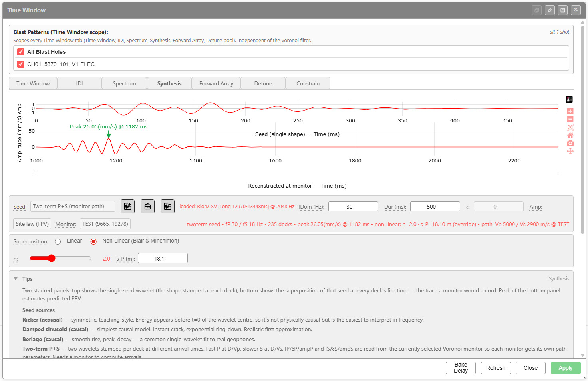This screenshot has width=588, height=381.
Task: Switch to the Time Window tab
Action: [x=33, y=83]
